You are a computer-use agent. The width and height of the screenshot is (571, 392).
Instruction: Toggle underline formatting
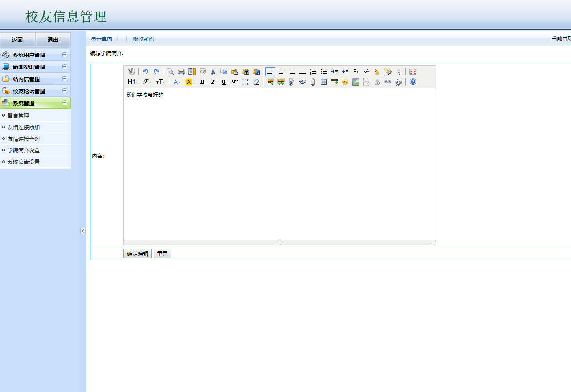224,82
